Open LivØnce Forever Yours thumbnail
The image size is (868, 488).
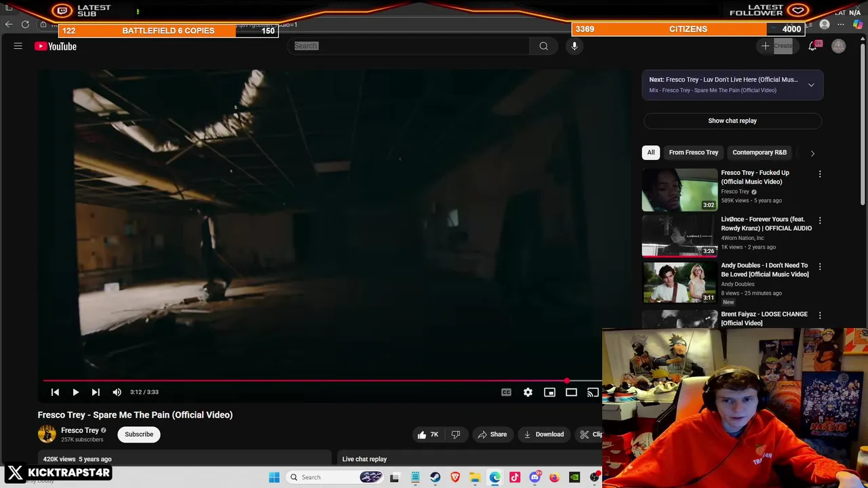coord(679,236)
